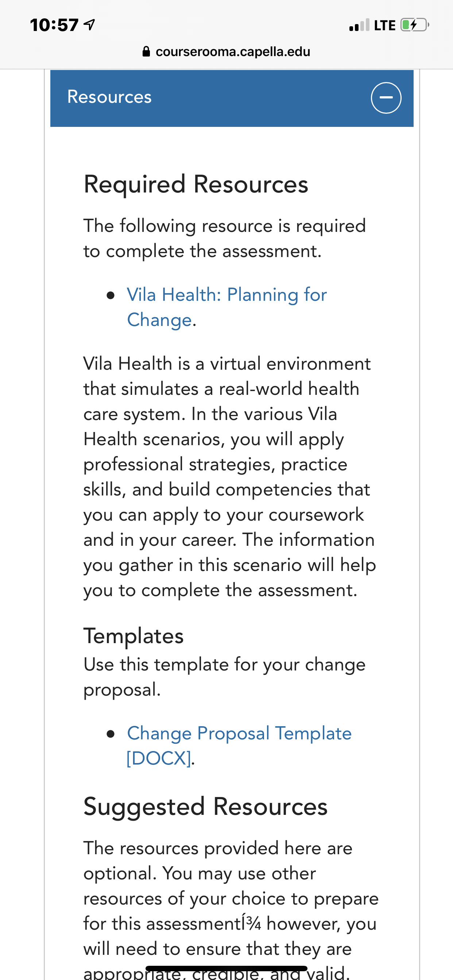Tap 'Use this template for your change proposal' text

(x=225, y=677)
